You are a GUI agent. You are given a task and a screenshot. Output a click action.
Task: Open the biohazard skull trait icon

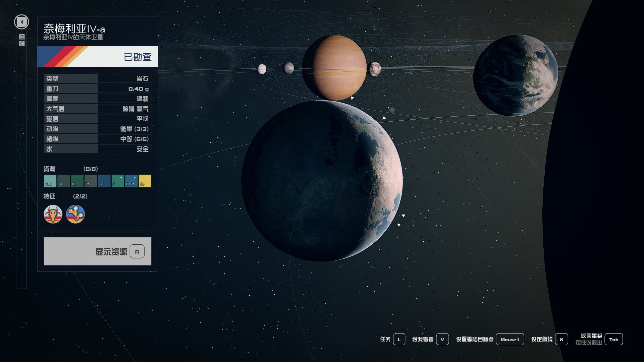[53, 214]
